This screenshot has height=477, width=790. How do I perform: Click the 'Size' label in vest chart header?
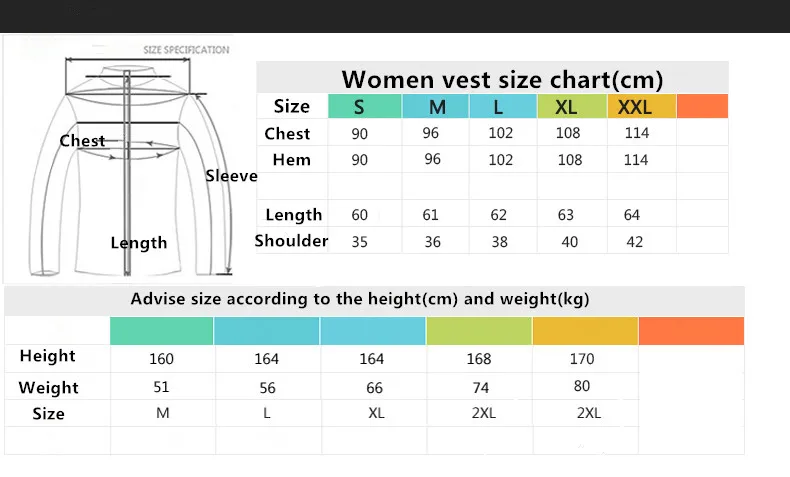(x=292, y=106)
